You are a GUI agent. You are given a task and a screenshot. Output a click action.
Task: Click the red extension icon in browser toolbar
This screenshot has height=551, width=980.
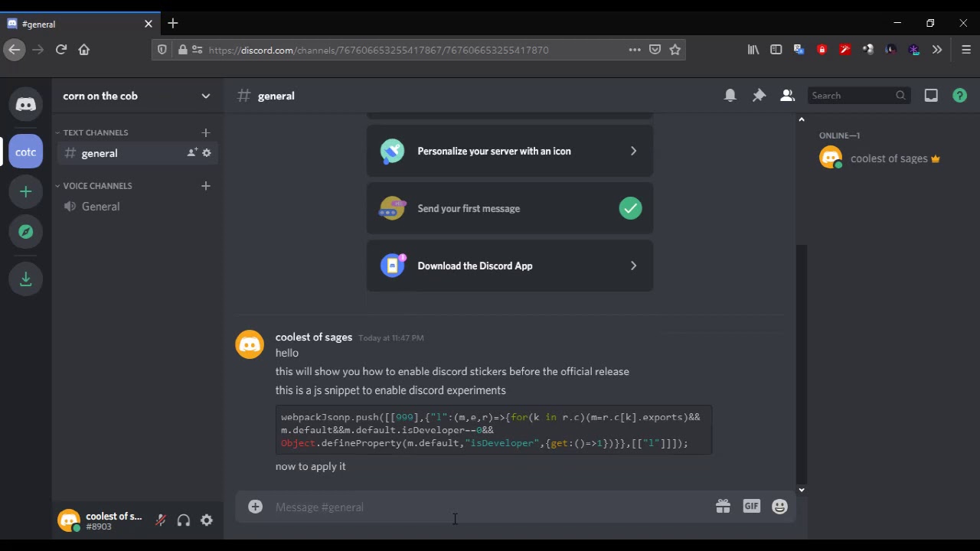(x=822, y=50)
